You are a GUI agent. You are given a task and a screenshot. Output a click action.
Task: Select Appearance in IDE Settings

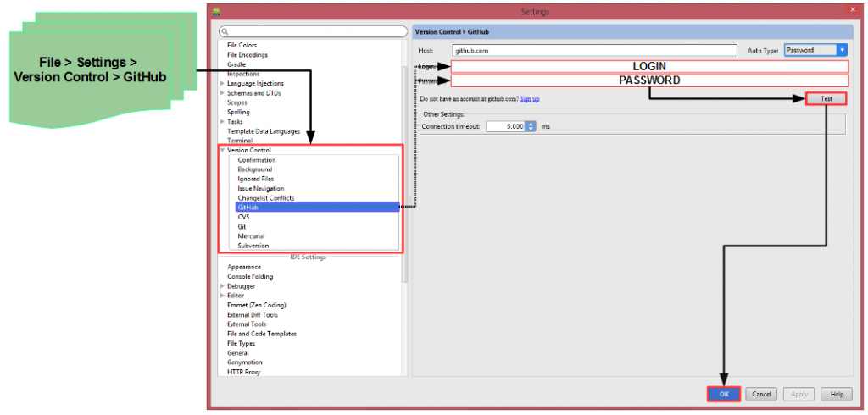(244, 267)
